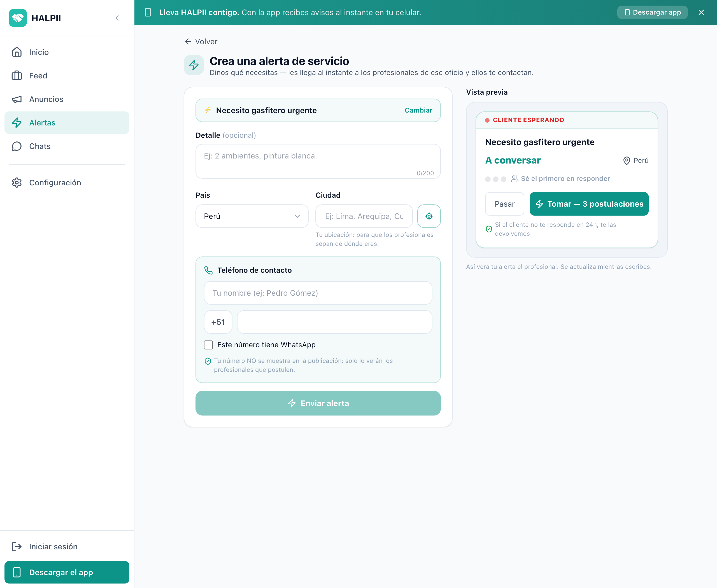Screen dimensions: 717x588
Task: Click Cambiar to change alert type
Action: (418, 110)
